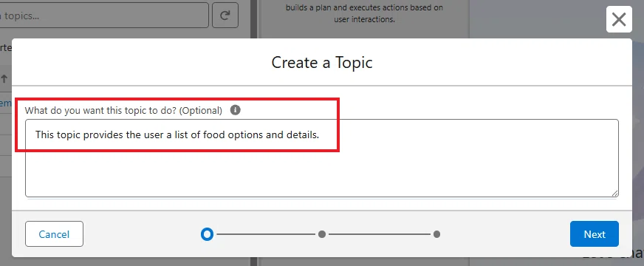This screenshot has width=644, height=266.
Task: Cancel the topic creation
Action: pyautogui.click(x=54, y=234)
